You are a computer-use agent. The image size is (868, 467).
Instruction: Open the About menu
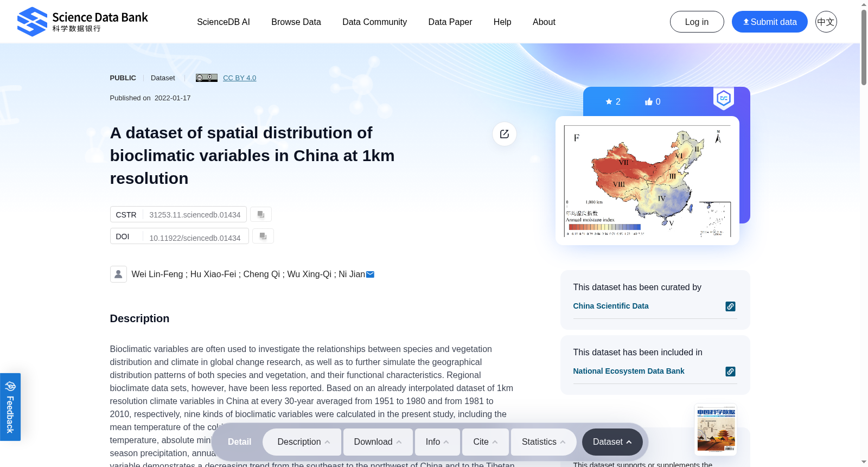544,22
